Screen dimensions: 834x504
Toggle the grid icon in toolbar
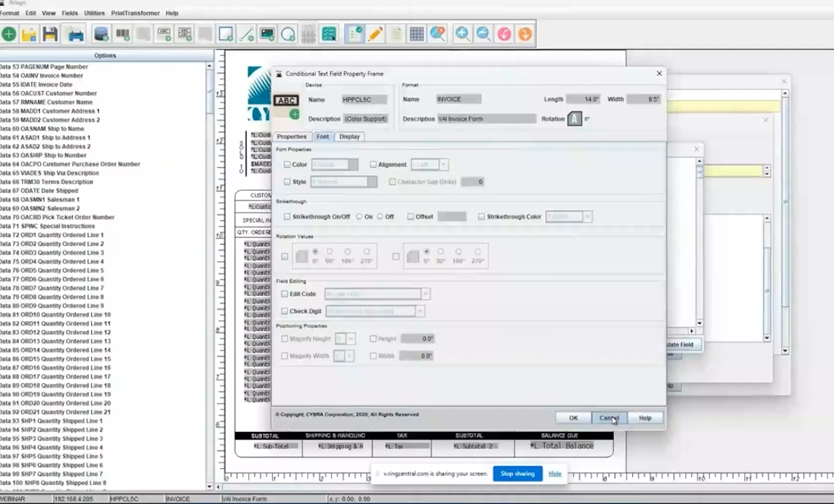[417, 34]
